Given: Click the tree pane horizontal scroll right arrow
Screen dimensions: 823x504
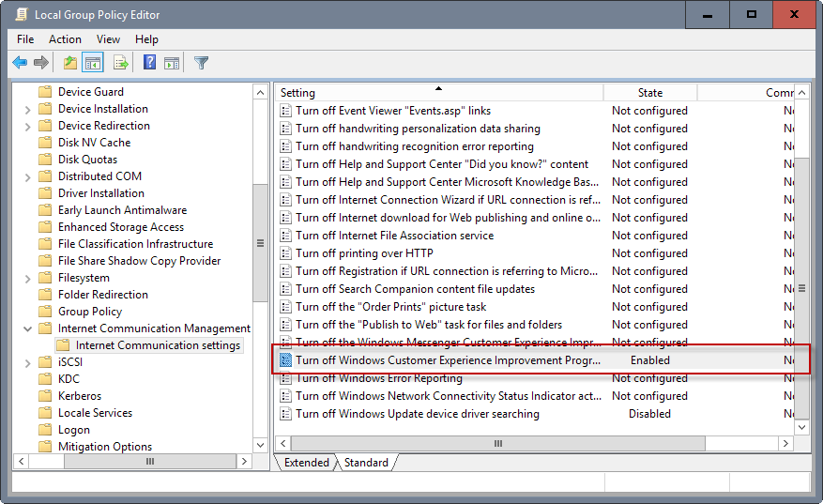Looking at the screenshot, I should 244,462.
